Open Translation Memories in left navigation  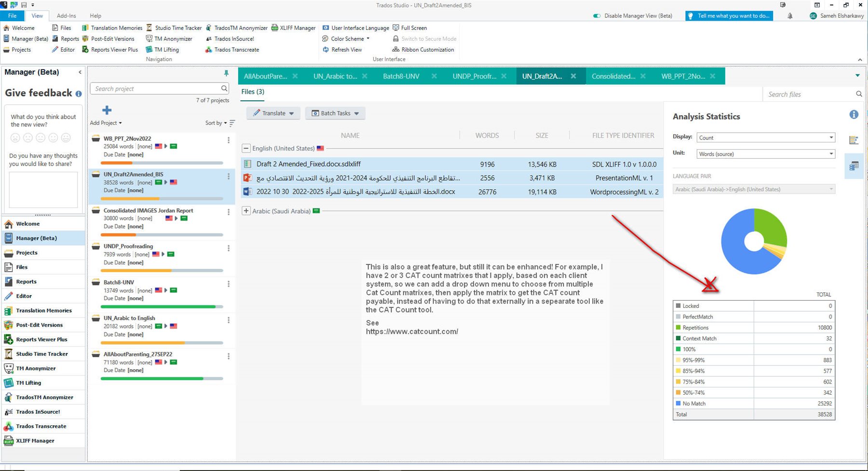[x=43, y=311]
